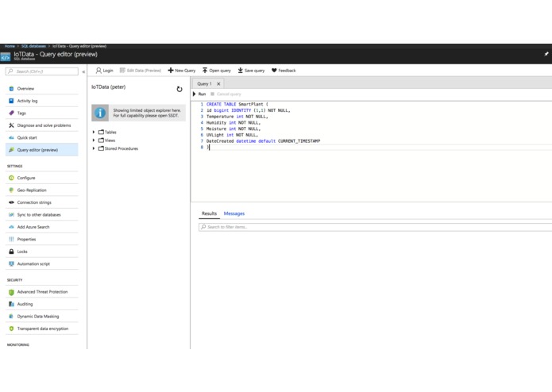
Task: Open Activity log icon in sidebar
Action: (x=11, y=101)
